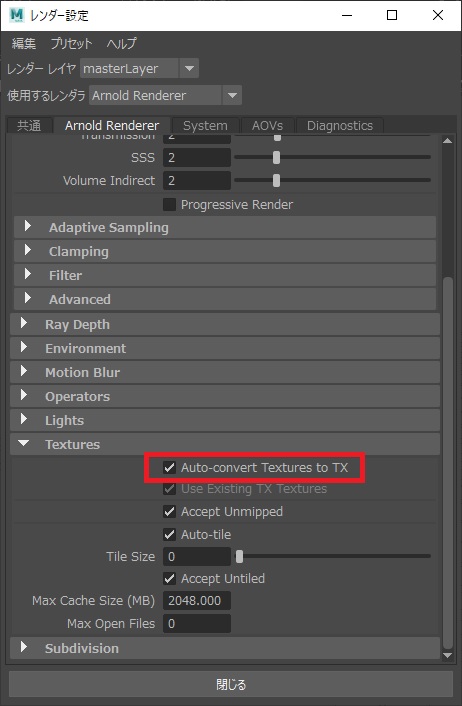Select the Arnold Renderer tab
Image resolution: width=462 pixels, height=706 pixels.
(x=112, y=126)
